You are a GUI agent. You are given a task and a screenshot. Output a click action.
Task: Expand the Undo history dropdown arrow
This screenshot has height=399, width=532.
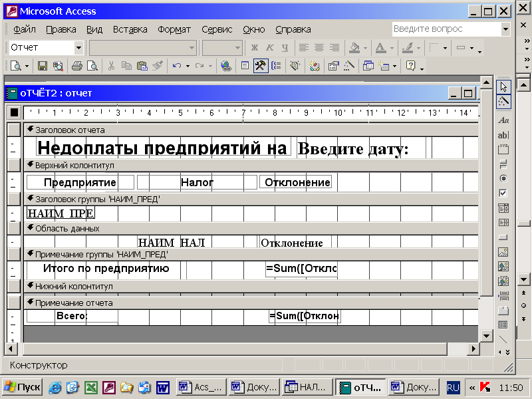(188, 66)
